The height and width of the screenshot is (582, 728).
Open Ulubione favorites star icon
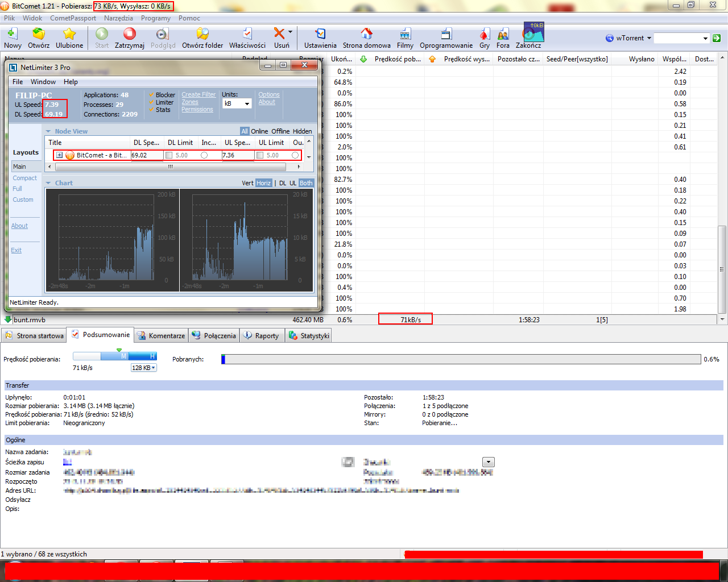(69, 34)
